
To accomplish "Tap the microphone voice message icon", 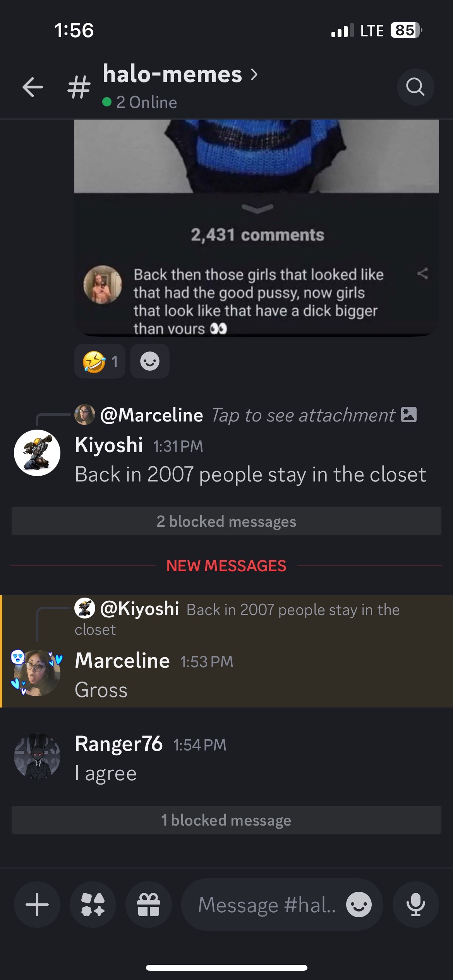I will tap(416, 905).
